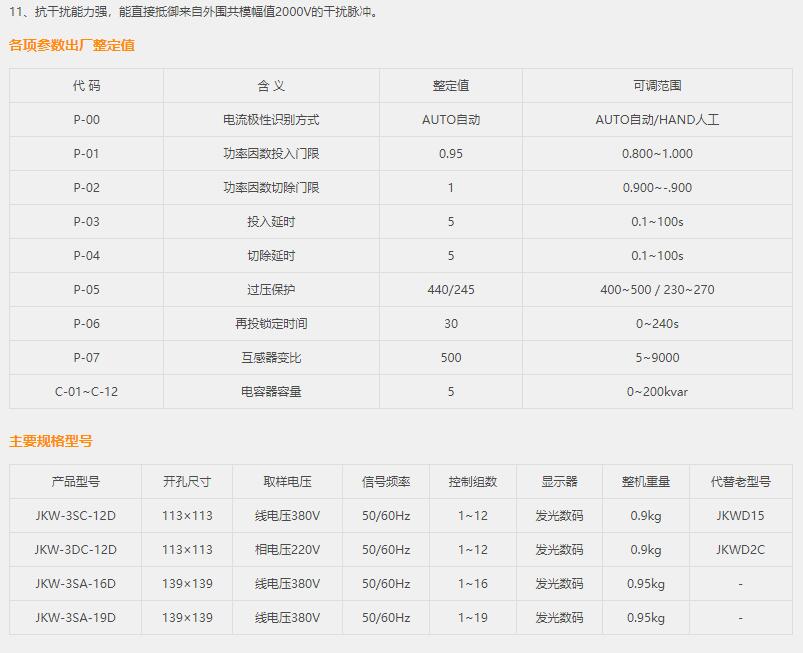Image resolution: width=803 pixels, height=653 pixels.
Task: Click the 0~200kvar range cell
Action: coord(657,392)
